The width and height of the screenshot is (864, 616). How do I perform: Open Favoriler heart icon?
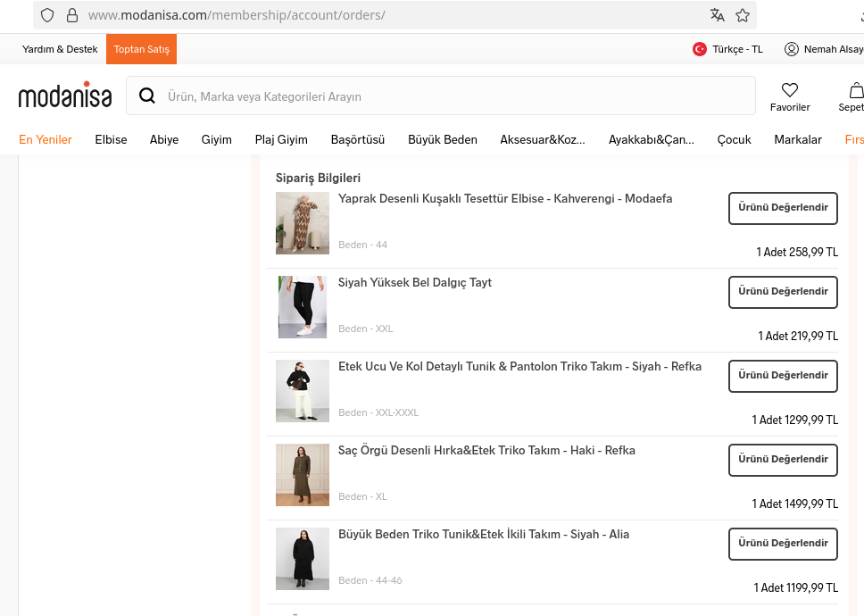click(x=790, y=90)
